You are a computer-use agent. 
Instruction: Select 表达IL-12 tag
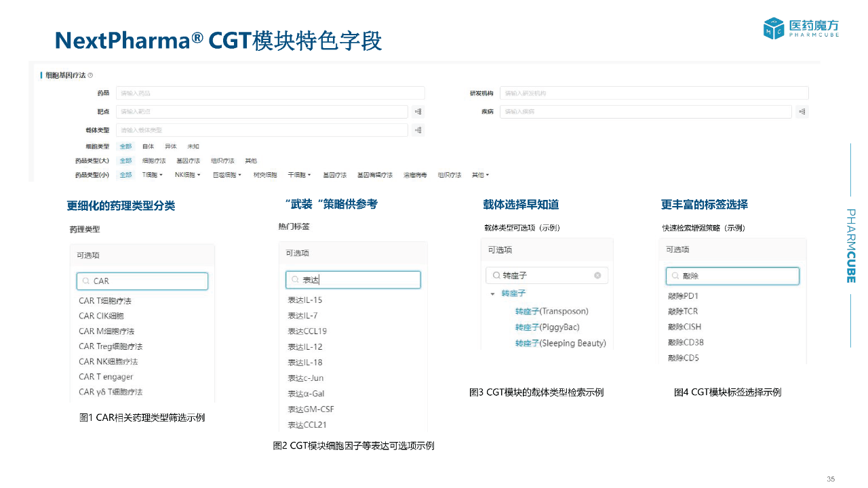(x=305, y=347)
